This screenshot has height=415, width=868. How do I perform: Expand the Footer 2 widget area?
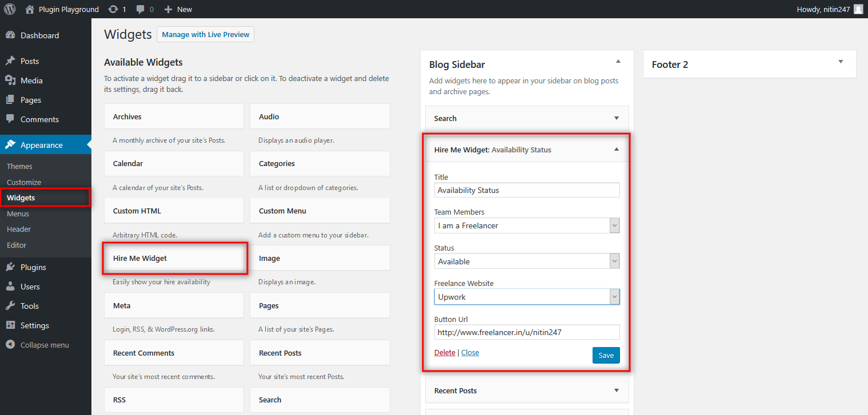pyautogui.click(x=840, y=62)
